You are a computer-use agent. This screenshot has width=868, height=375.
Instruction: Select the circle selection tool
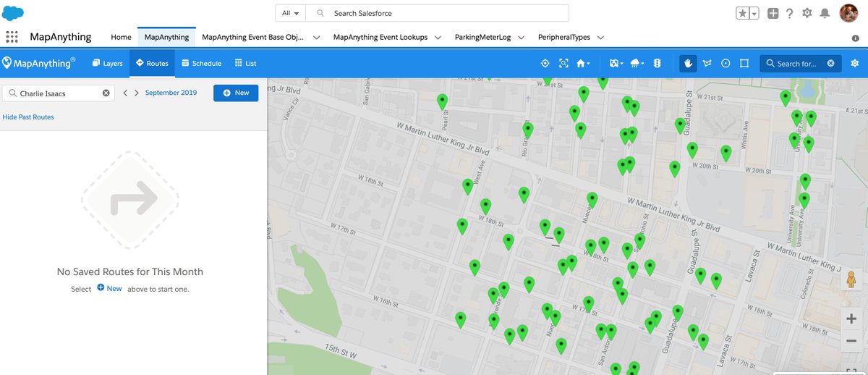coord(726,63)
